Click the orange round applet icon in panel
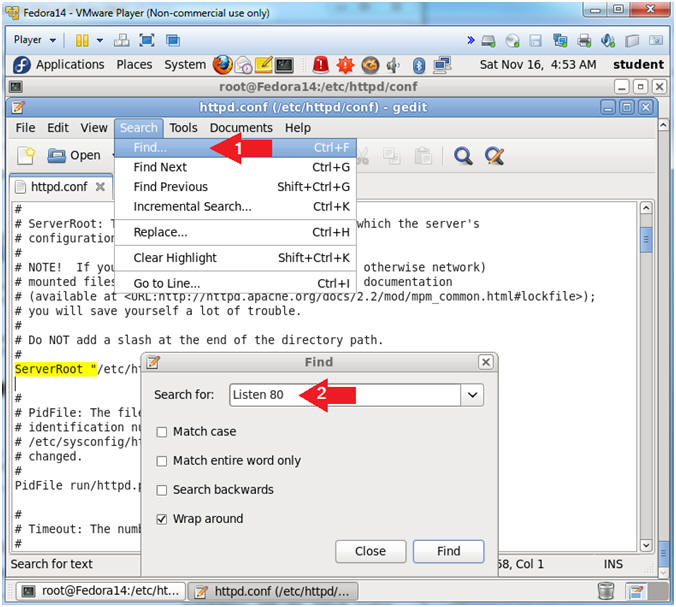 pyautogui.click(x=370, y=65)
